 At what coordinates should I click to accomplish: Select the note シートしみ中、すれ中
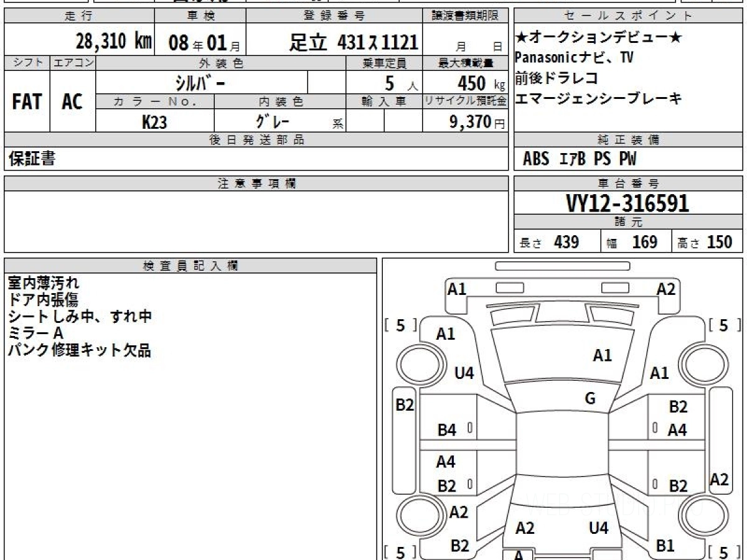coord(80,317)
